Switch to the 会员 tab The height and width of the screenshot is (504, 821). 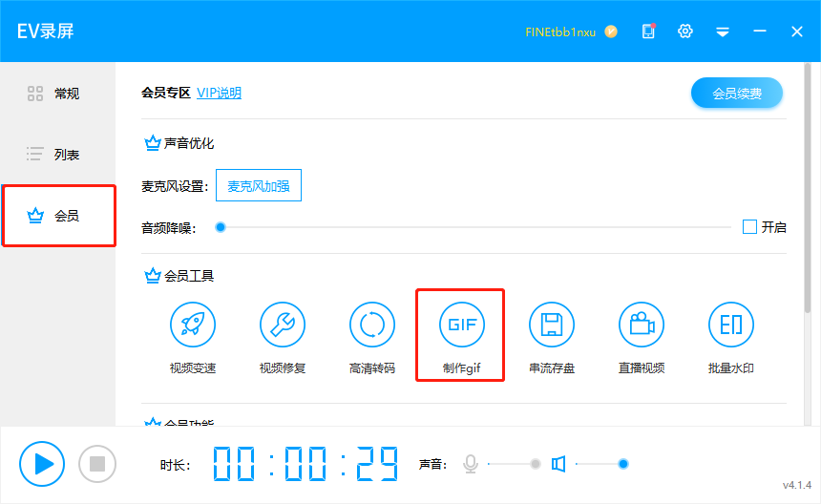pyautogui.click(x=58, y=216)
